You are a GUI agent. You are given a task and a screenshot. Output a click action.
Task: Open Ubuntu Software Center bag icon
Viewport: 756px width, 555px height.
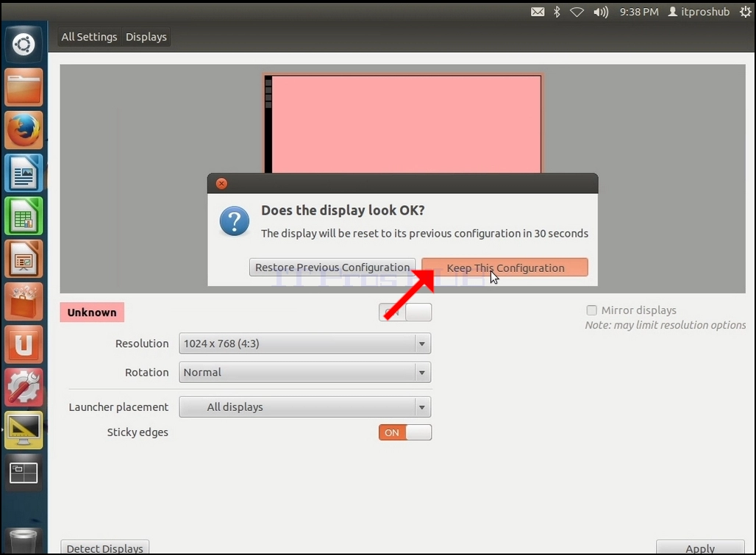pos(24,301)
